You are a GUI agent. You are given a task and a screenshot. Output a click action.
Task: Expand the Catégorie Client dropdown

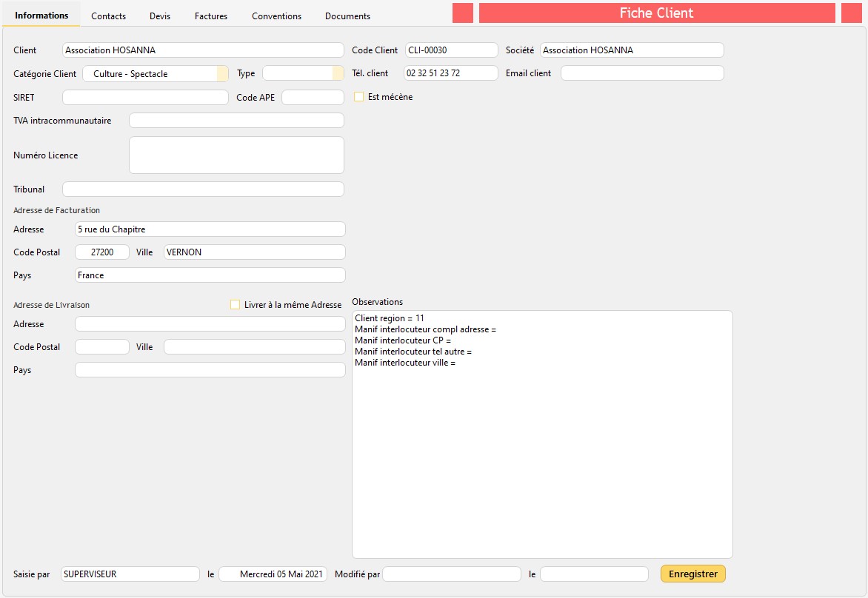tap(222, 74)
